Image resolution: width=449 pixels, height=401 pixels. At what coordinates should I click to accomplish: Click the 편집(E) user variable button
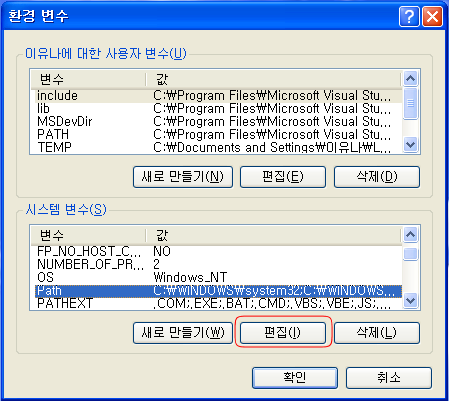click(283, 177)
